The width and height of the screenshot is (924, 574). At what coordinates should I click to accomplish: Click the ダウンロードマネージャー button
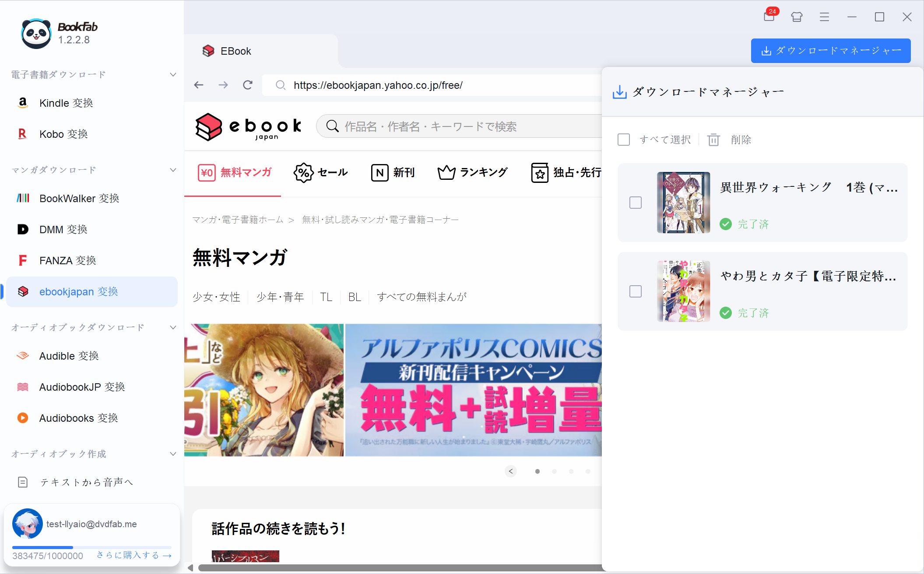[x=830, y=50]
